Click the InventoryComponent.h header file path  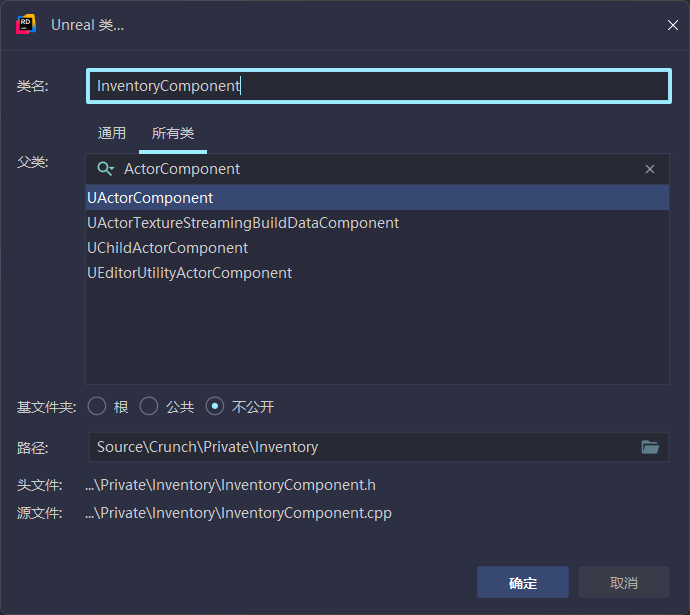pos(231,485)
